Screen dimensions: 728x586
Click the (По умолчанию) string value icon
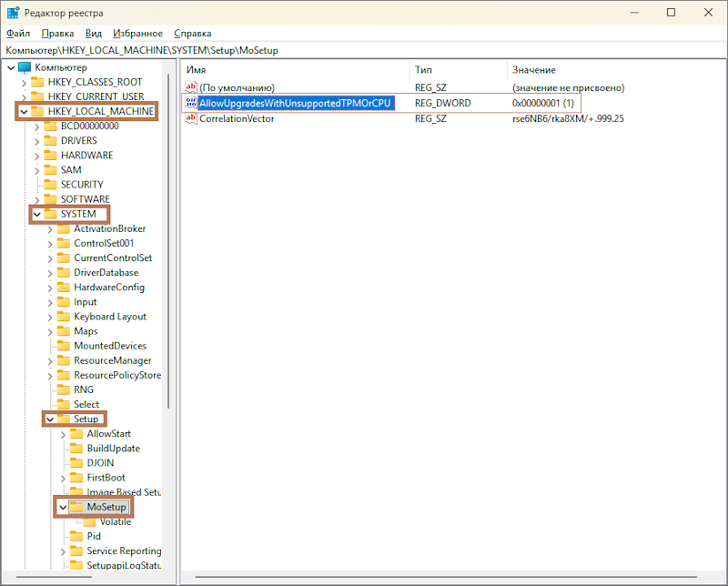[191, 87]
